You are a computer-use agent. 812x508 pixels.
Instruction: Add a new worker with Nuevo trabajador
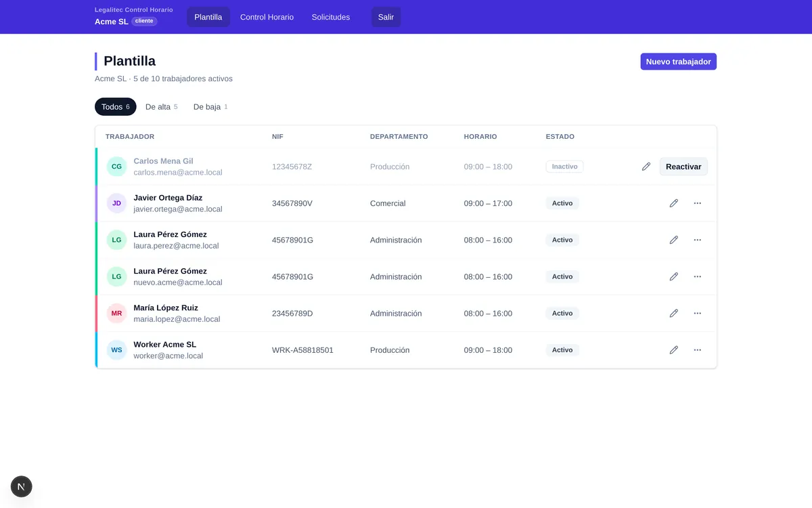click(x=679, y=62)
